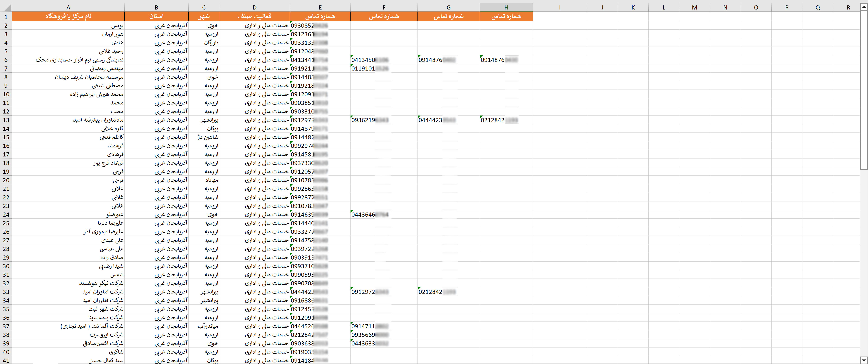Select cell 'صادق زاده'

[68, 257]
